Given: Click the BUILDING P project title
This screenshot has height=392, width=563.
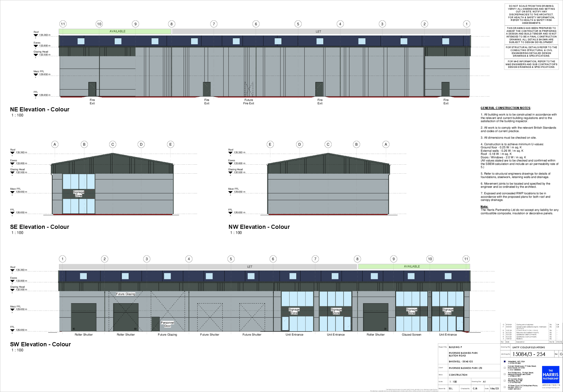Looking at the screenshot, I should click(x=455, y=347).
